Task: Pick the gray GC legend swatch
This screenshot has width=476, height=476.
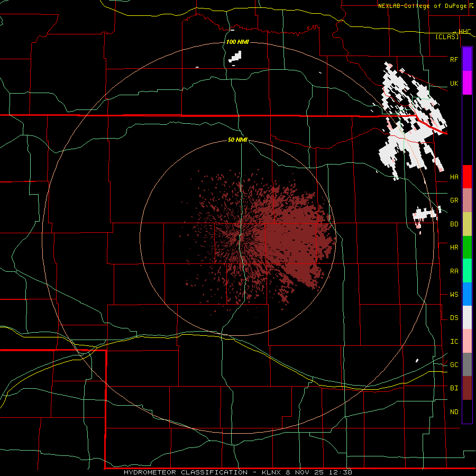Action: (x=467, y=364)
